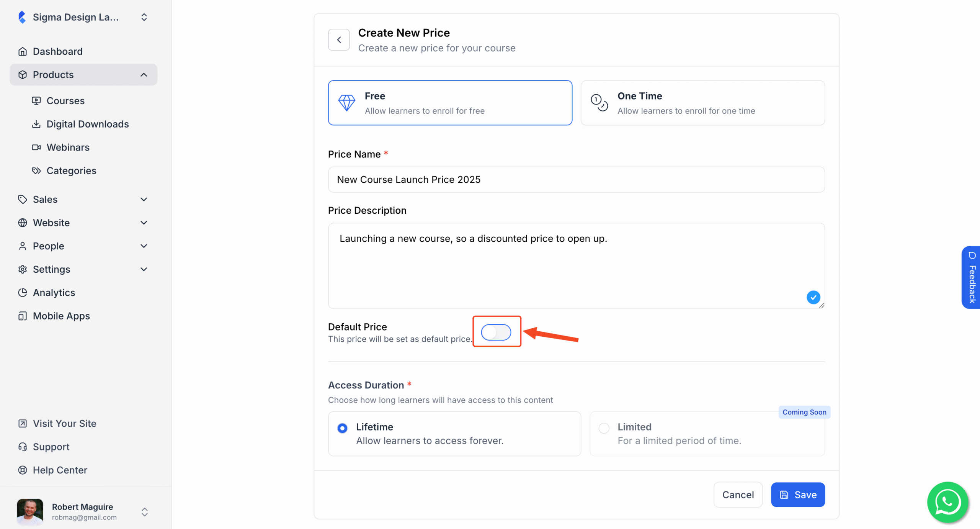980x529 pixels.
Task: Click the Analytics pie chart icon
Action: click(23, 292)
